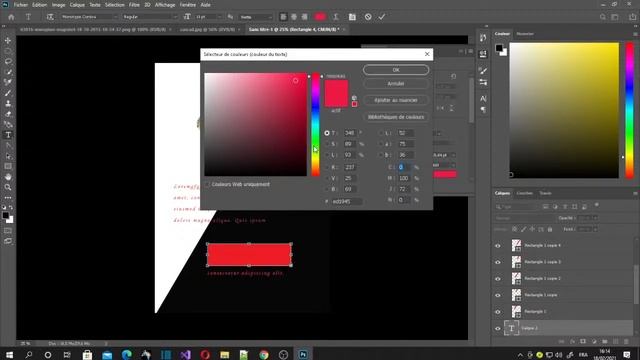Image resolution: width=640 pixels, height=360 pixels.
Task: Open the search icon at top right
Action: [x=602, y=17]
